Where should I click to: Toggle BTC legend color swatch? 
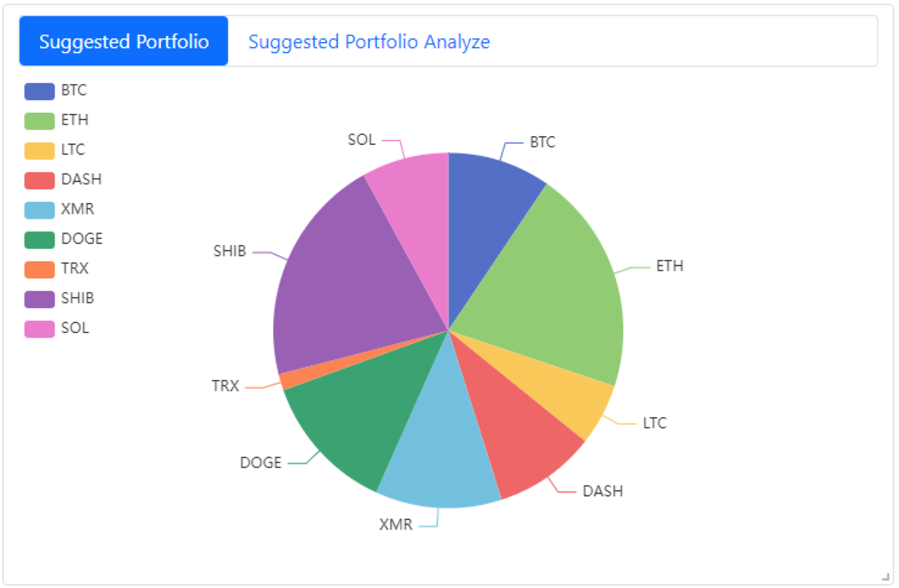pos(39,91)
